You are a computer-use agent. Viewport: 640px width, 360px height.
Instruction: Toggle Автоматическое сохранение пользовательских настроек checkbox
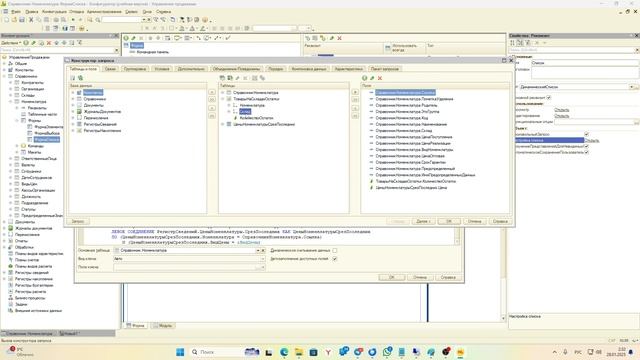[587, 152]
